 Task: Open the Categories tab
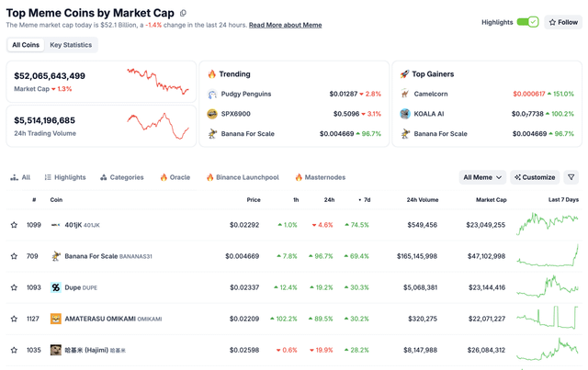(x=122, y=177)
